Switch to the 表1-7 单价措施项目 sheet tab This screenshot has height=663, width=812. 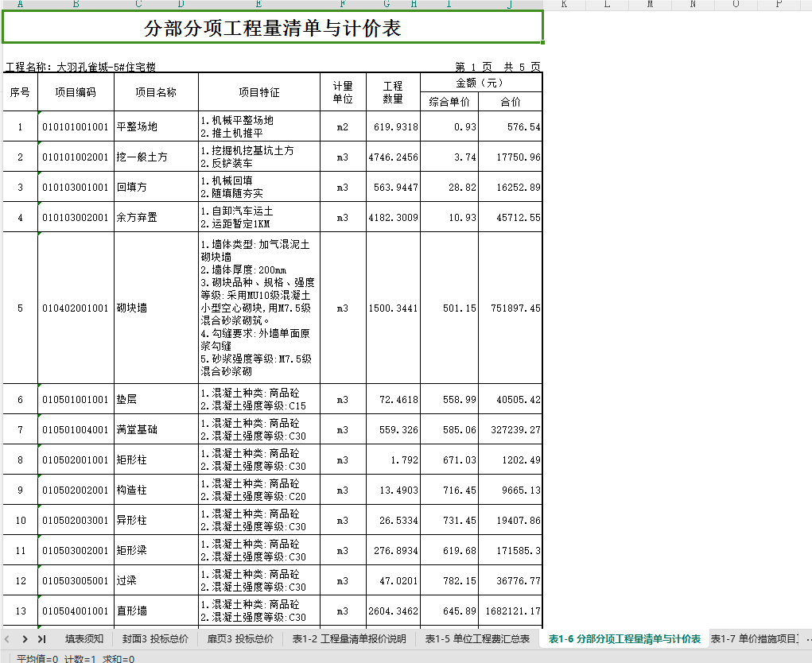pos(754,639)
